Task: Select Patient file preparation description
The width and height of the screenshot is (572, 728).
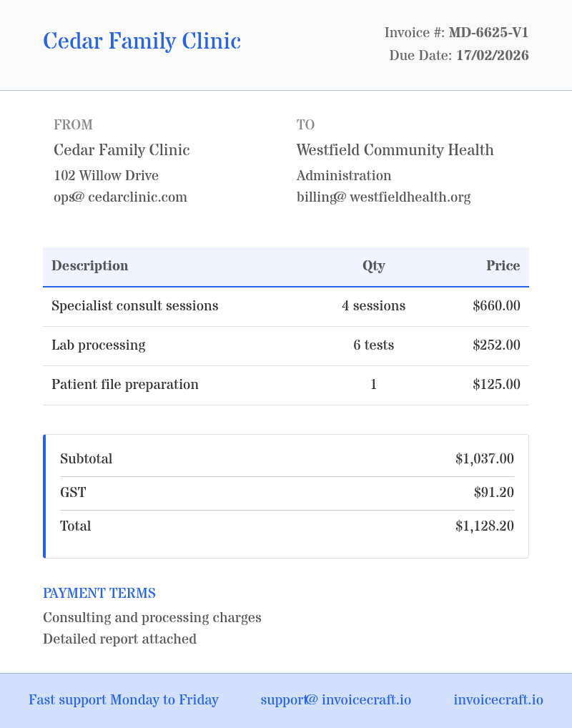Action: (125, 385)
